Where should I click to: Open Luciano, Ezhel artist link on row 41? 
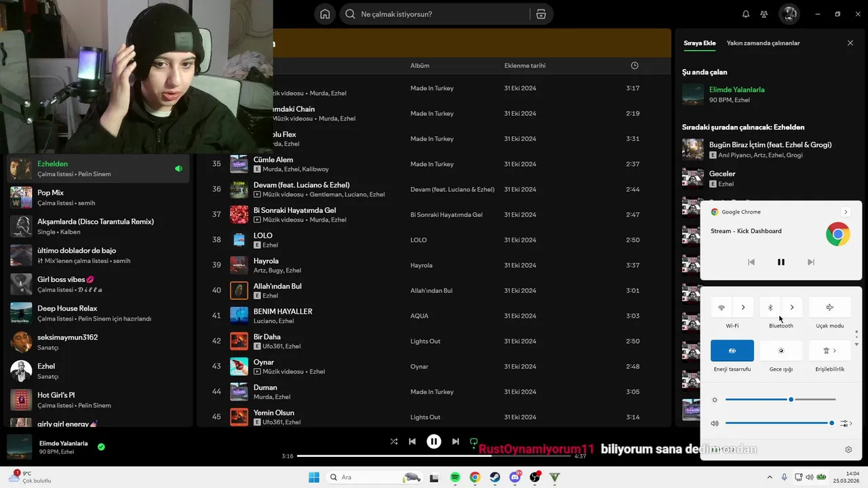(x=274, y=321)
